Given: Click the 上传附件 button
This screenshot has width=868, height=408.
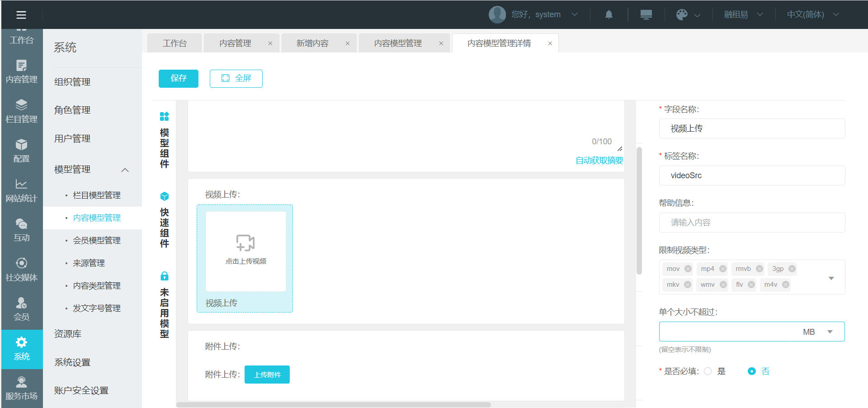Looking at the screenshot, I should coord(267,375).
